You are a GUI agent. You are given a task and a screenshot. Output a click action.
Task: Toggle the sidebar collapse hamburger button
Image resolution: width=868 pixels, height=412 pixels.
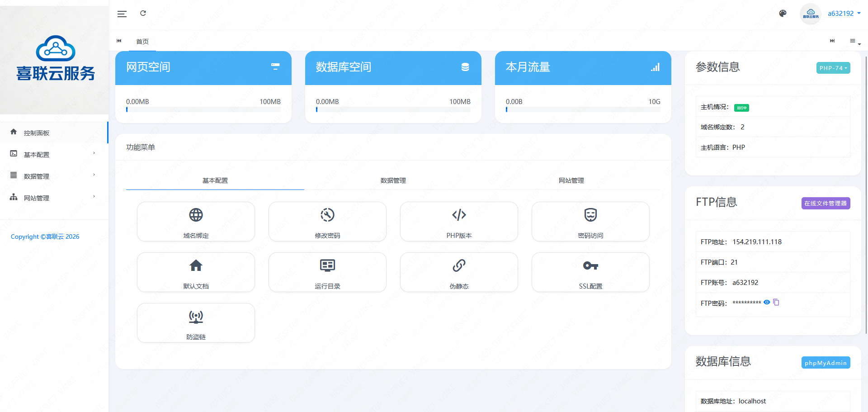tap(122, 14)
